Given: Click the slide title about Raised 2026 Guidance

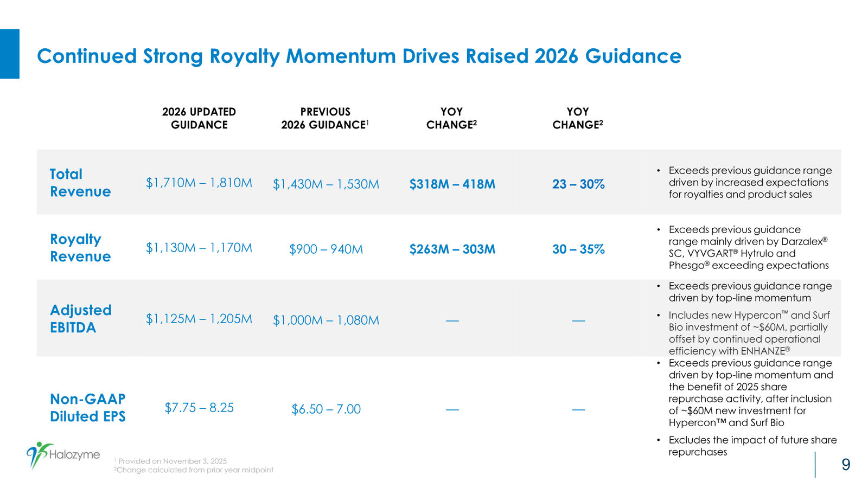Looking at the screenshot, I should click(359, 56).
